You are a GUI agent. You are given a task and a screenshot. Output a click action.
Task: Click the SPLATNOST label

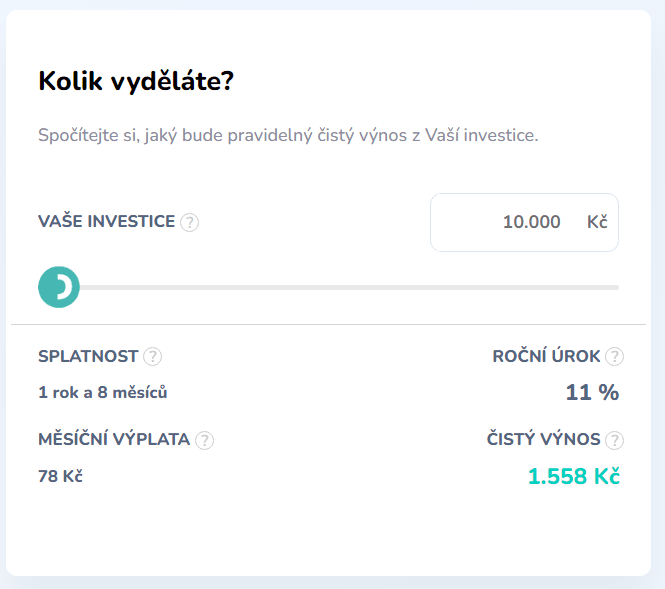(88, 356)
